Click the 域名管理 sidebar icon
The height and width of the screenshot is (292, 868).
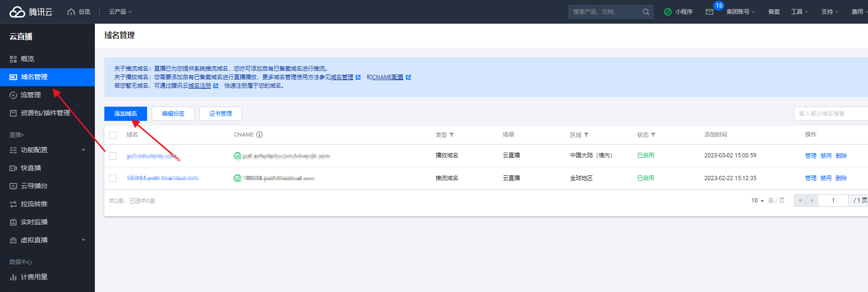click(x=13, y=77)
